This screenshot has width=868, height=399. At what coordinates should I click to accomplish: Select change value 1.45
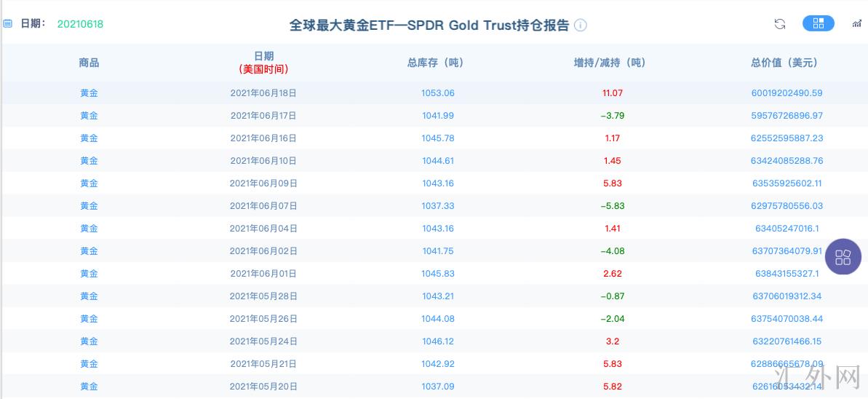(x=612, y=161)
